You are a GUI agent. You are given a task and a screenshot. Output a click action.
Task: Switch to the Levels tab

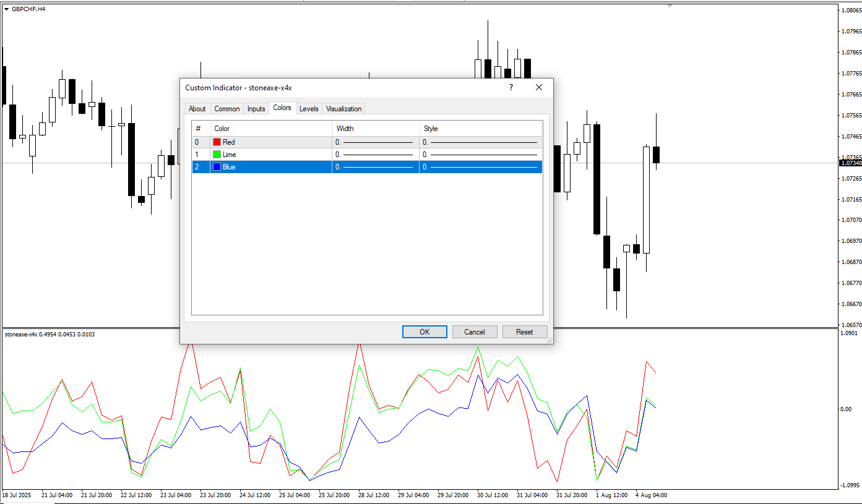point(309,109)
